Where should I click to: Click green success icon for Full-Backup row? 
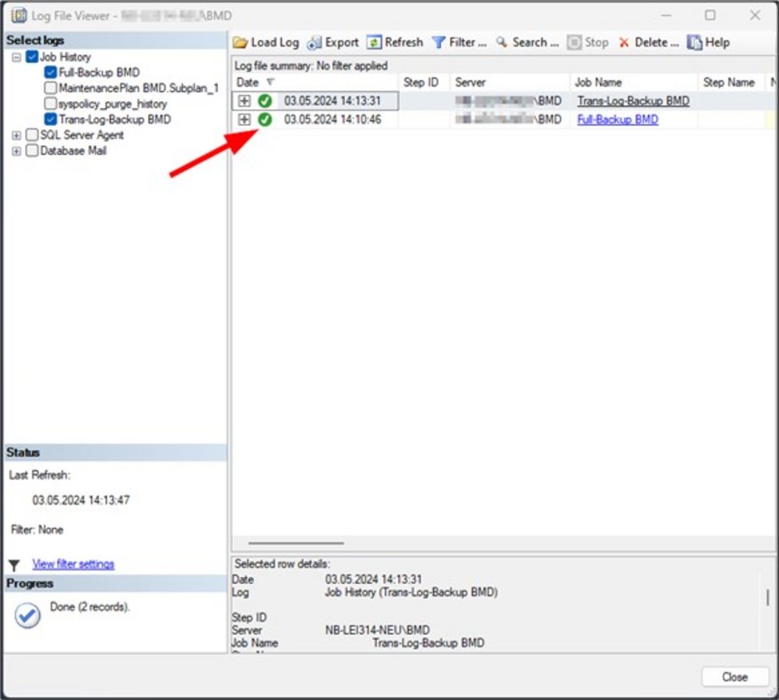click(x=265, y=119)
